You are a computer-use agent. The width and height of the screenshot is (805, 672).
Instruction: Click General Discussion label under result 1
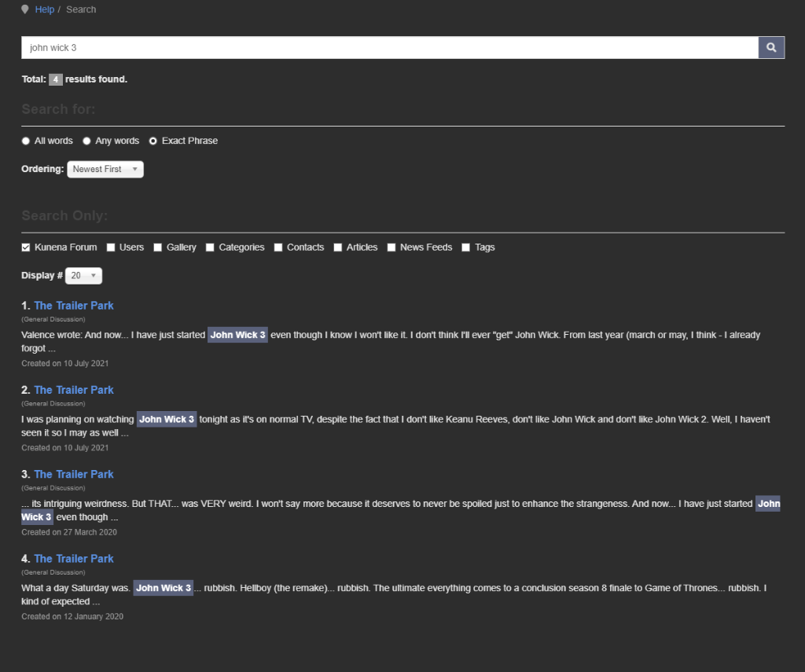(53, 319)
